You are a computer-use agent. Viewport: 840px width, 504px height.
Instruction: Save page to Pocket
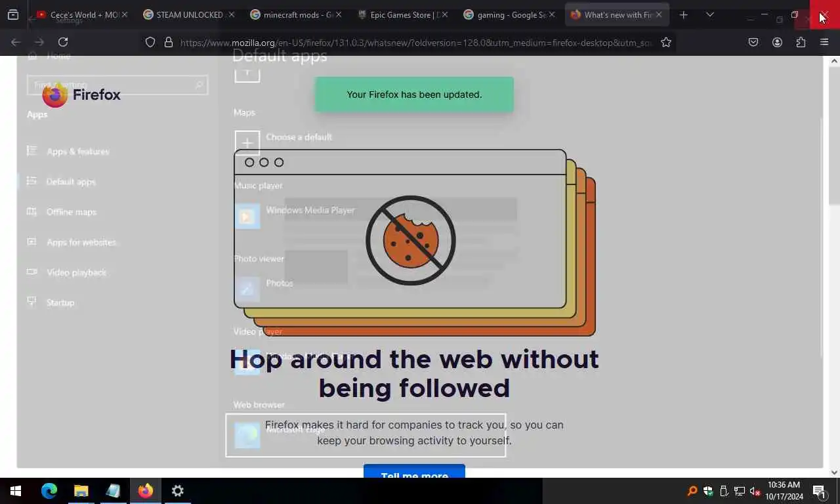(753, 42)
